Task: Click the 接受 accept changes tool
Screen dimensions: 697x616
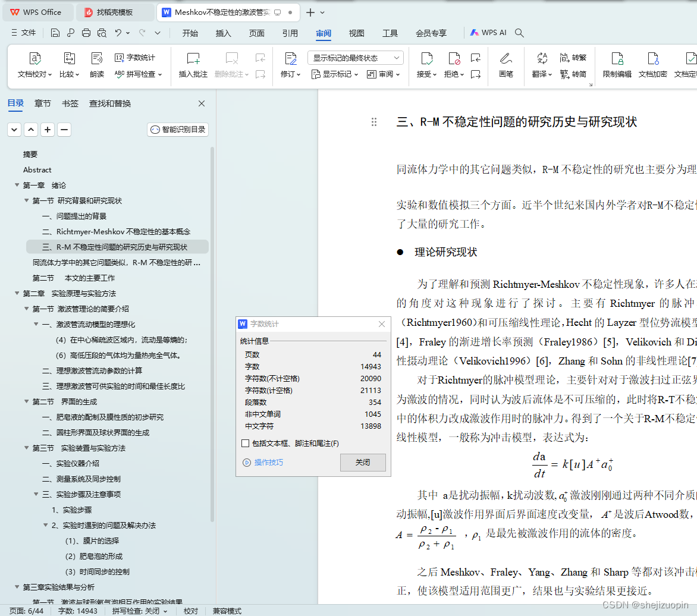Action: pyautogui.click(x=427, y=65)
